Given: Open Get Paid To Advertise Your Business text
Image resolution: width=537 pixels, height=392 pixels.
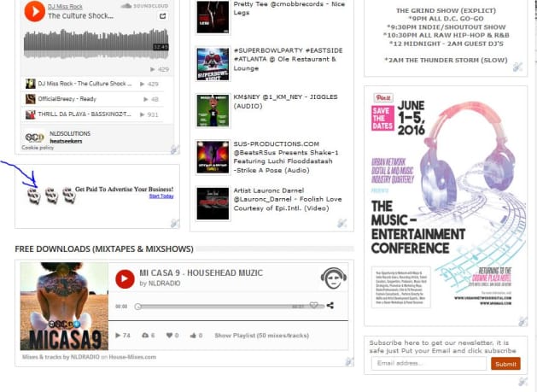Looking at the screenshot, I should 124,189.
